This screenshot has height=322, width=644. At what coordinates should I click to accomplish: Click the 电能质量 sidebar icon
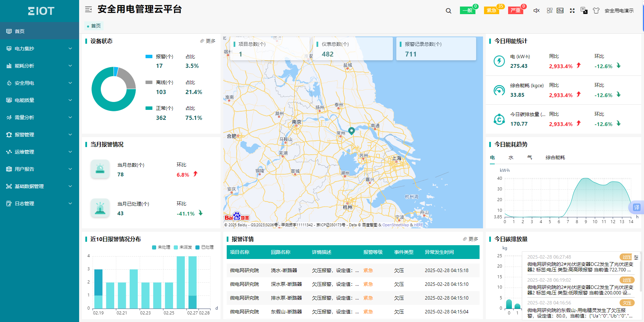pyautogui.click(x=9, y=100)
